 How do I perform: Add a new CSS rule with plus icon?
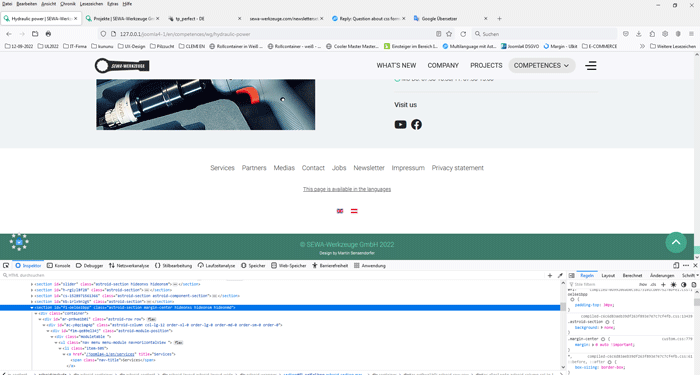(663, 284)
